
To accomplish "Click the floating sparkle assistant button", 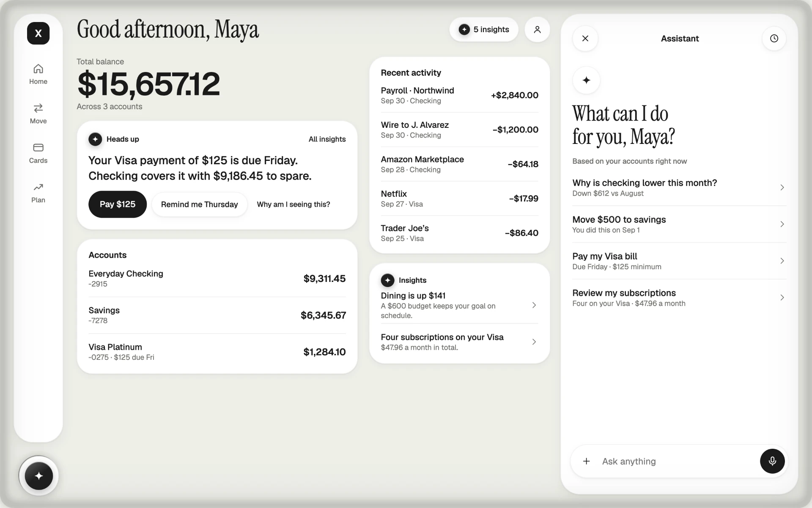I will tap(38, 476).
